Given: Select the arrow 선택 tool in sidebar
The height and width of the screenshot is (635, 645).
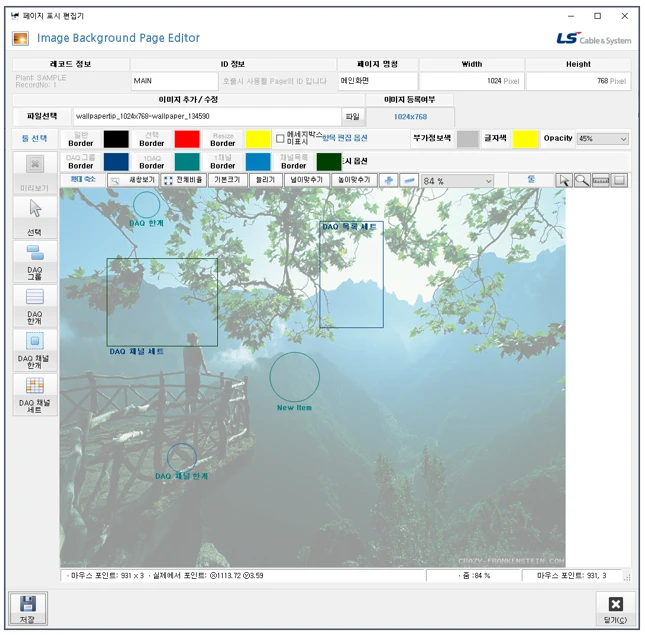Looking at the screenshot, I should [35, 217].
